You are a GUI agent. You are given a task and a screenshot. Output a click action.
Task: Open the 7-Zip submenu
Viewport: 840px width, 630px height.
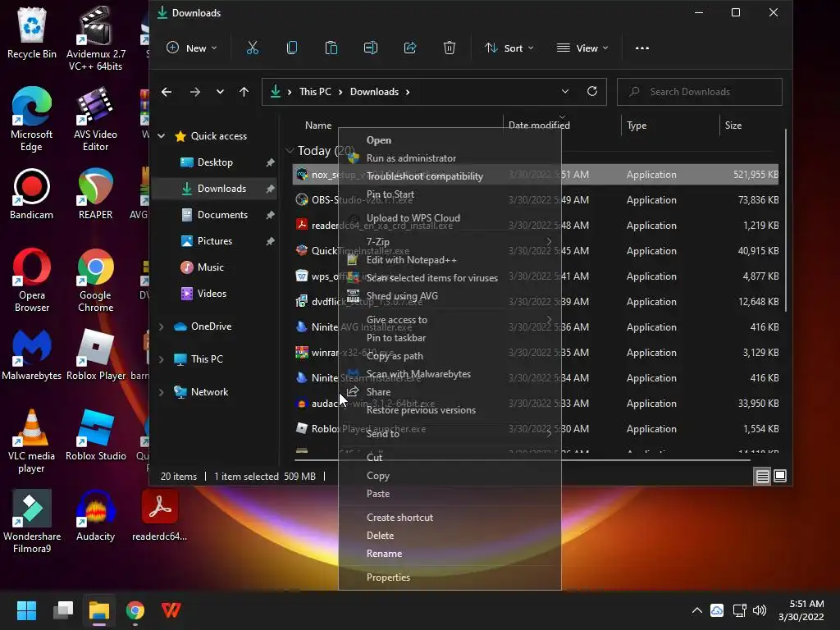[x=450, y=242]
